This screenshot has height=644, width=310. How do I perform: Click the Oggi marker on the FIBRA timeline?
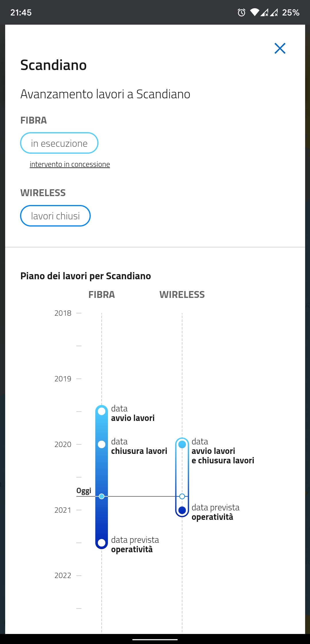[102, 496]
